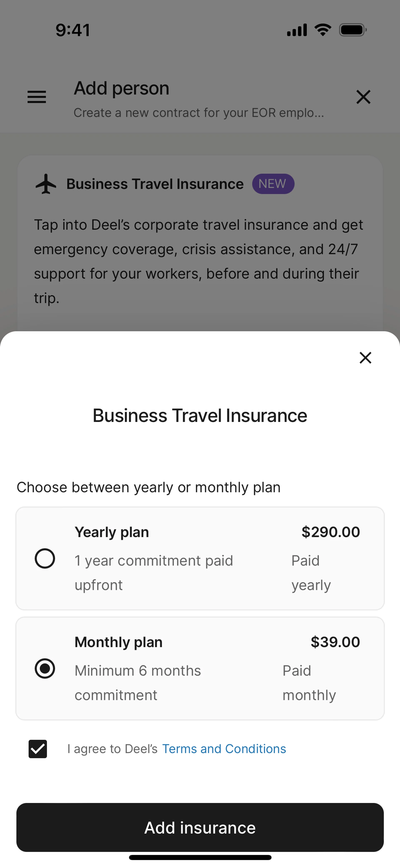Dismiss the Business Travel Insurance sheet
Viewport: 400px width, 868px height.
pyautogui.click(x=365, y=357)
